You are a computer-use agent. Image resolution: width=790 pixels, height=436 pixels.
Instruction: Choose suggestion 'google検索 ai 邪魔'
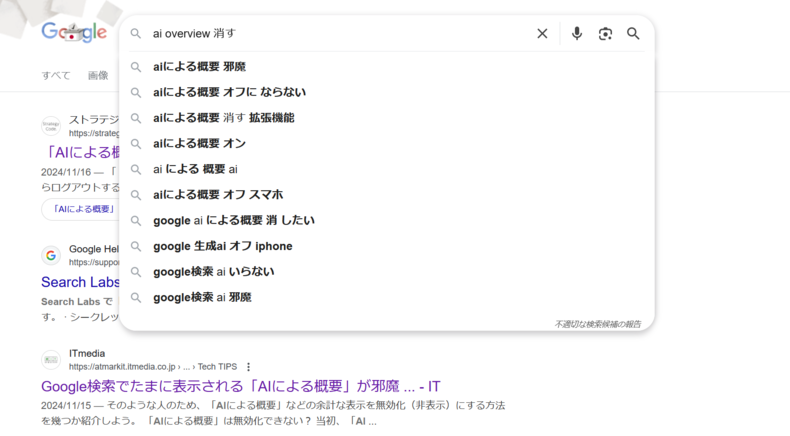tap(387, 297)
